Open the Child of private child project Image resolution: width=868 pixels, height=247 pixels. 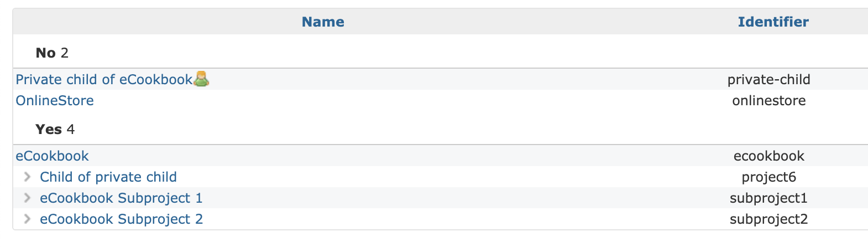[x=108, y=177]
